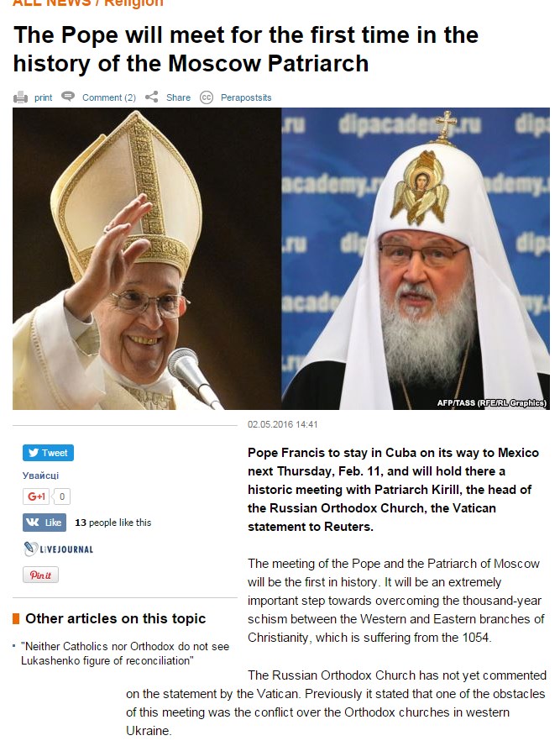Open Comment (2) link
This screenshot has width=560, height=746.
click(x=109, y=97)
